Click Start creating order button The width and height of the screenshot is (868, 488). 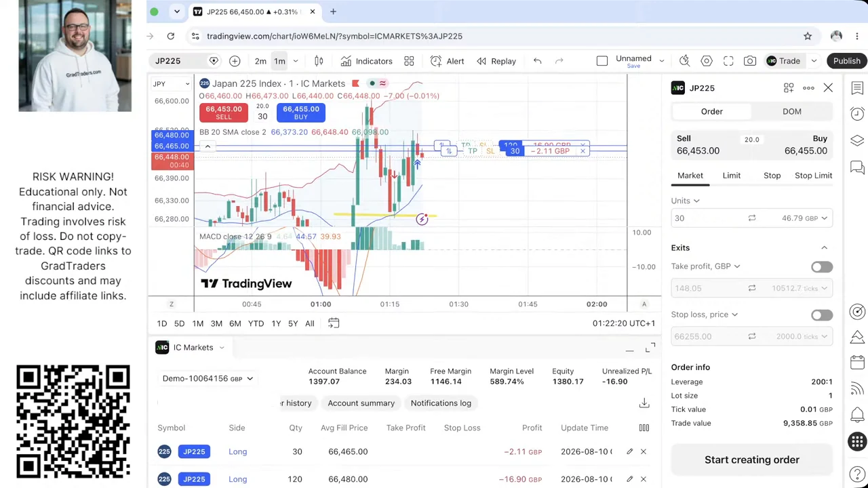coord(752,460)
